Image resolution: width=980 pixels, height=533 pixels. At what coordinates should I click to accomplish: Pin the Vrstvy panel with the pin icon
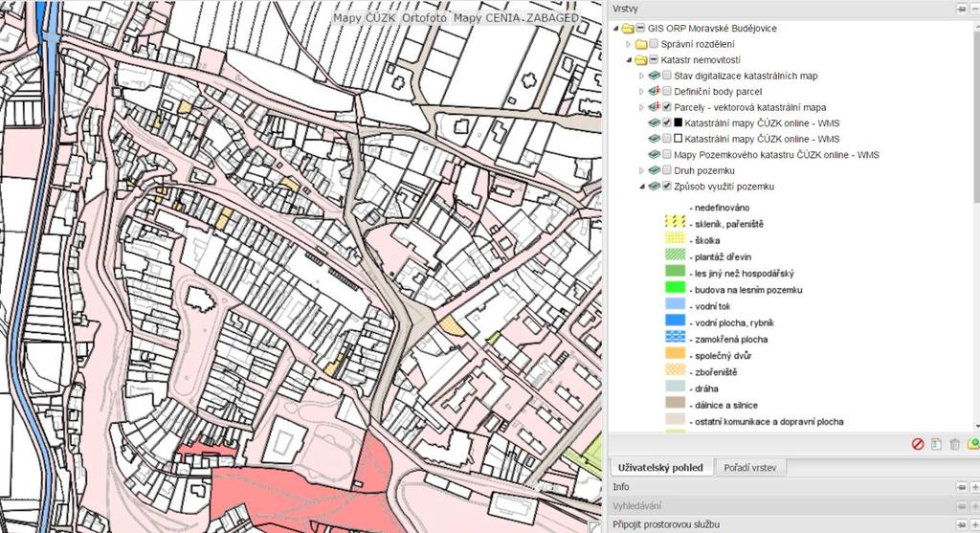(x=961, y=10)
